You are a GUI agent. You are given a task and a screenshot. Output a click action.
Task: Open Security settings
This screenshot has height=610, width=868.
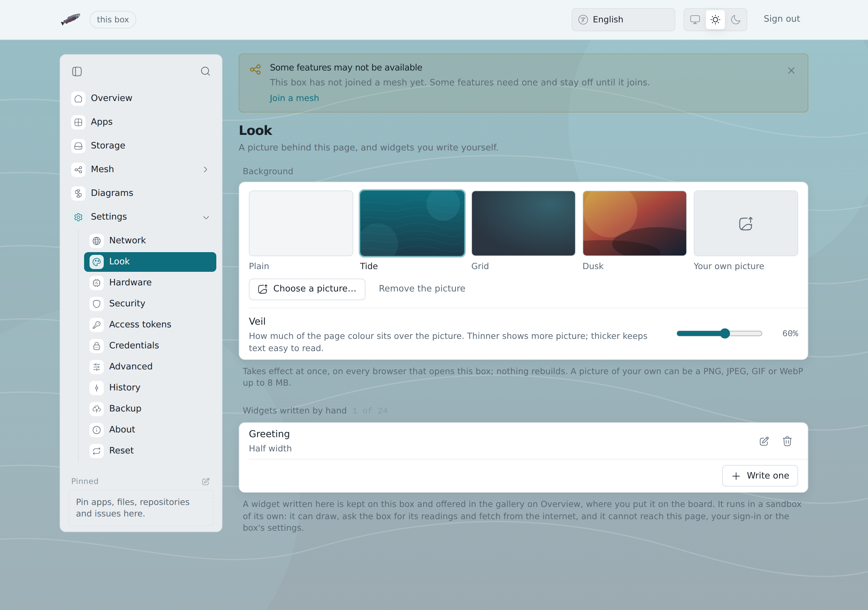pyautogui.click(x=150, y=304)
